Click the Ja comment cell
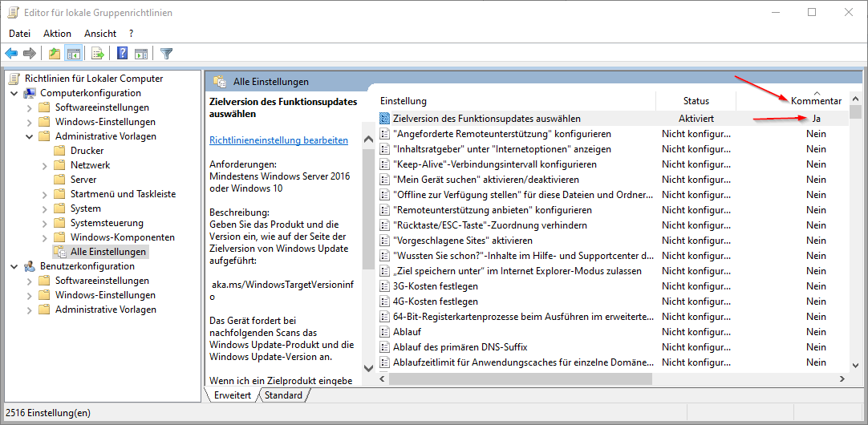The height and width of the screenshot is (425, 868). click(816, 119)
